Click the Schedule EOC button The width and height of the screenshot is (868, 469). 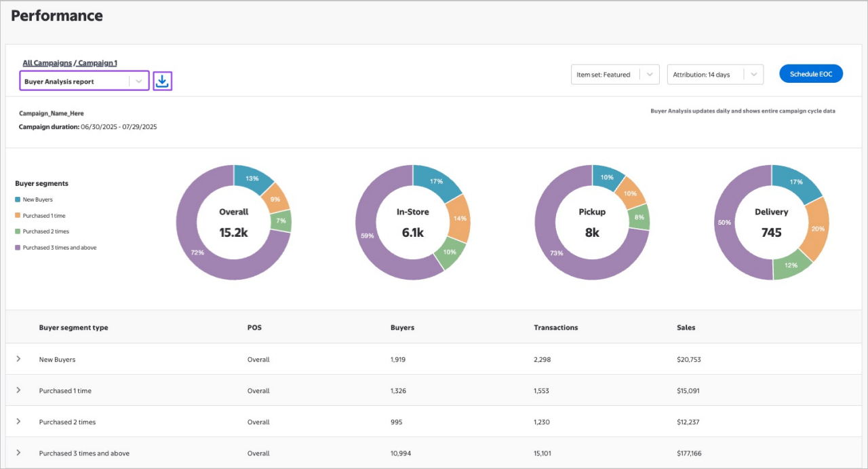pyautogui.click(x=811, y=73)
